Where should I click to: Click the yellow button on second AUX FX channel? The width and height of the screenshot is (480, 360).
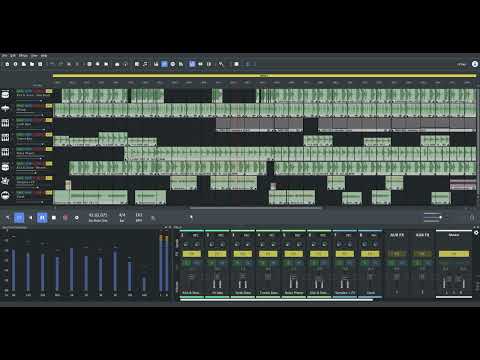pyautogui.click(x=422, y=254)
